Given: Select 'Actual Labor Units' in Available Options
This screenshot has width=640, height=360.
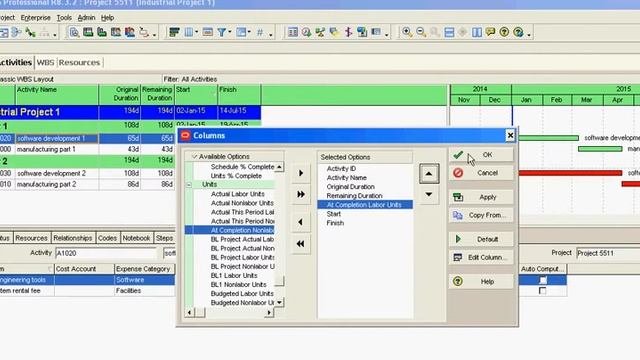Looking at the screenshot, I should [x=238, y=194].
